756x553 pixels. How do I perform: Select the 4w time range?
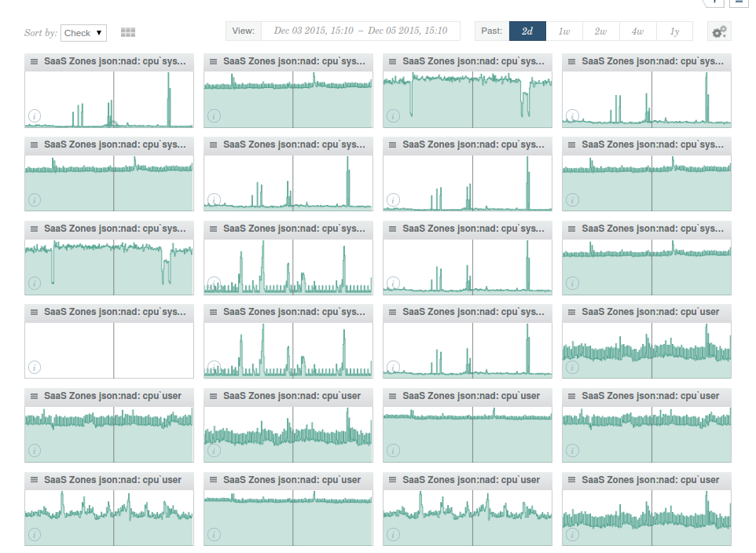pos(637,31)
